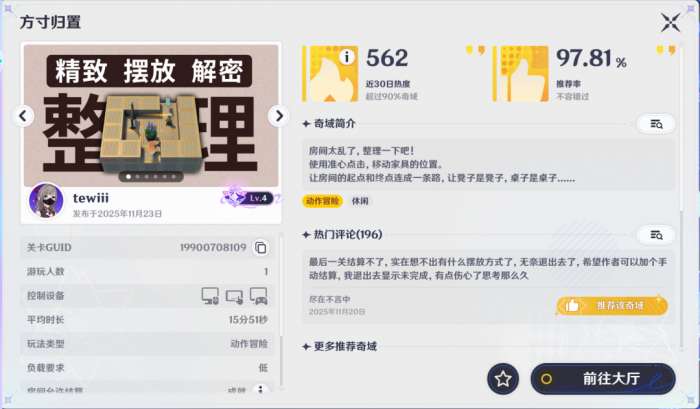
Task: Expand the full 奇域简介 description
Action: tap(656, 124)
